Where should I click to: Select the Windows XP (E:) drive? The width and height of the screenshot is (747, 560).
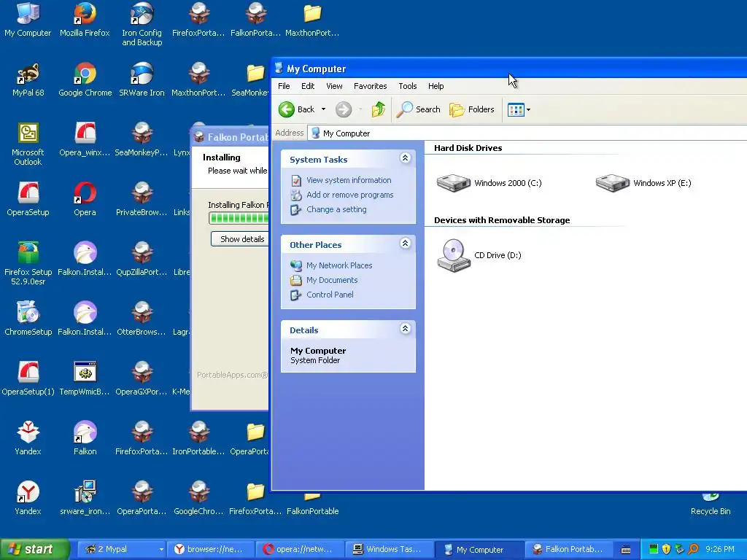pyautogui.click(x=643, y=183)
